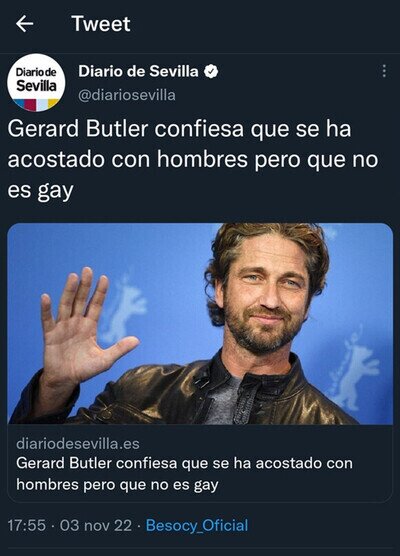This screenshot has height=556, width=400.
Task: Click the colored stripes in the Sevilla logo
Action: (37, 104)
